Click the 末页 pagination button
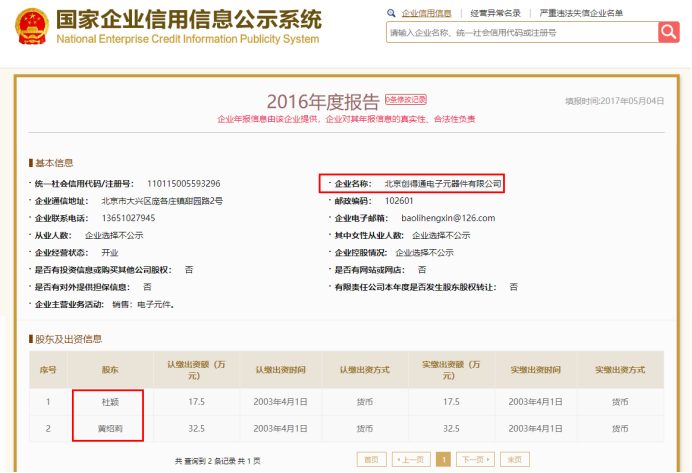Screen dimensions: 692x473 coord(515,459)
